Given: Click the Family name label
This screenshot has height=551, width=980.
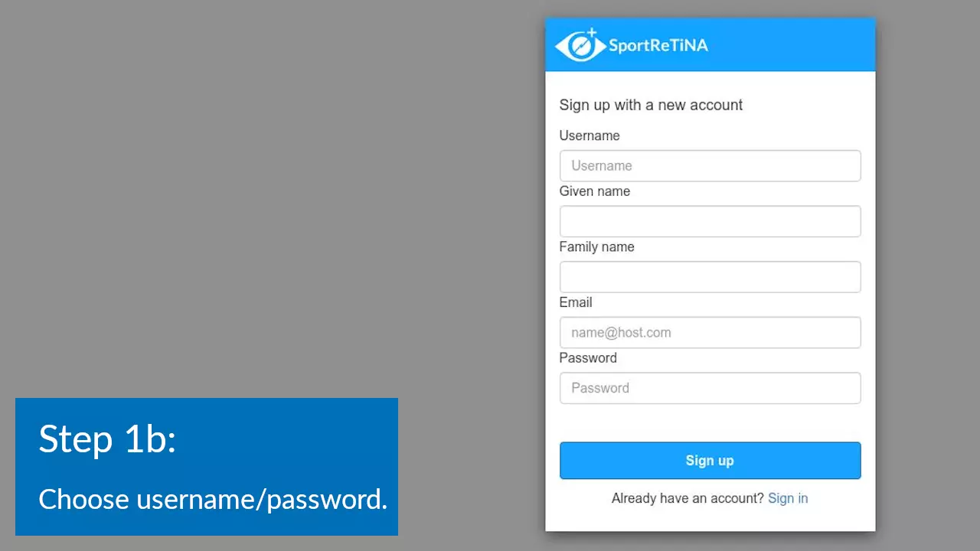Looking at the screenshot, I should coord(596,246).
